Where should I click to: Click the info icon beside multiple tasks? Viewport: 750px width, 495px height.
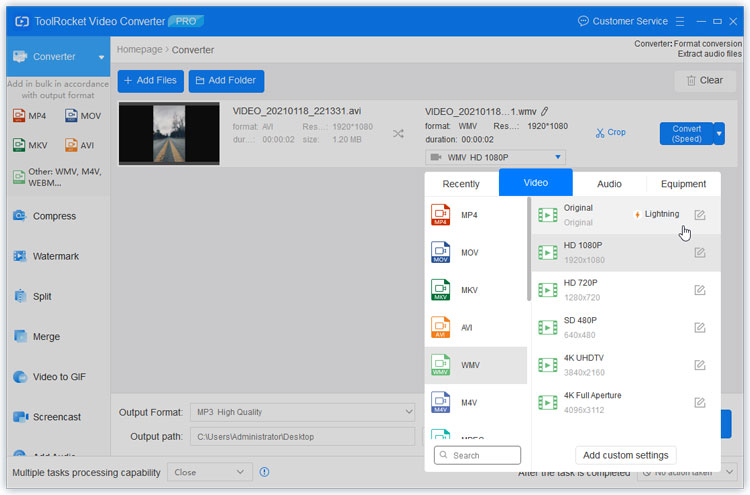click(264, 472)
